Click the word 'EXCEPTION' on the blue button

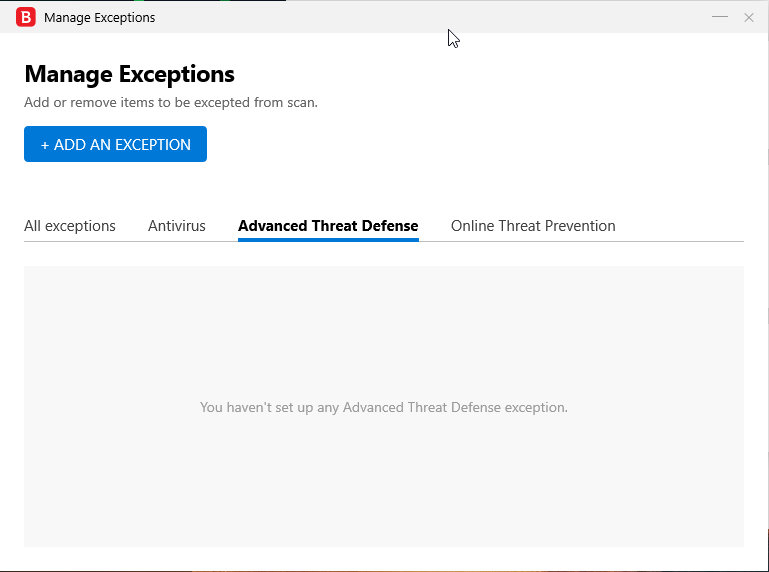(x=153, y=145)
